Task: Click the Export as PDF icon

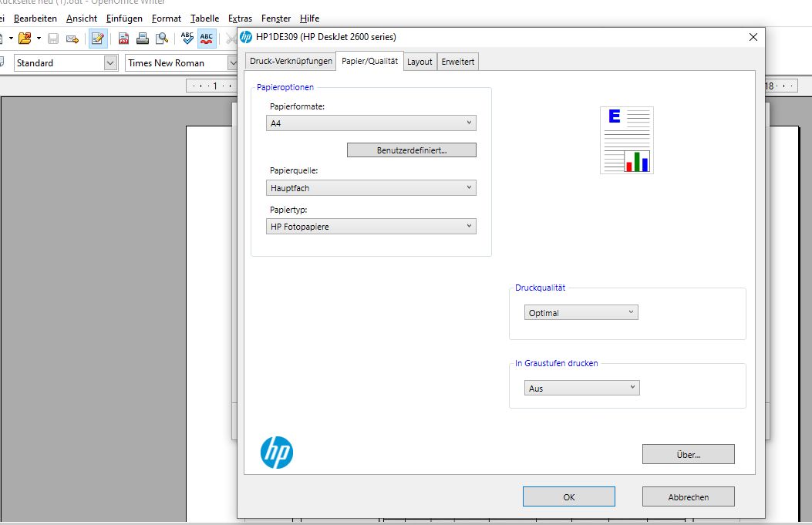Action: (123, 39)
